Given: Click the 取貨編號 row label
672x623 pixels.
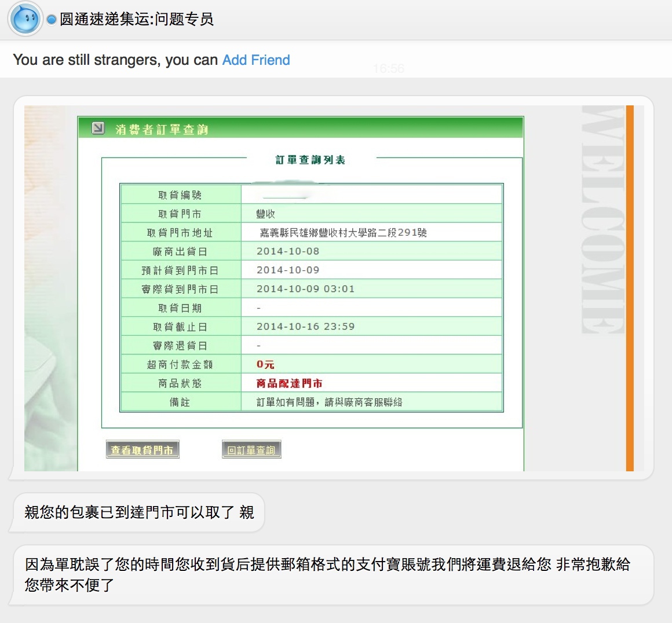Looking at the screenshot, I should click(x=180, y=195).
